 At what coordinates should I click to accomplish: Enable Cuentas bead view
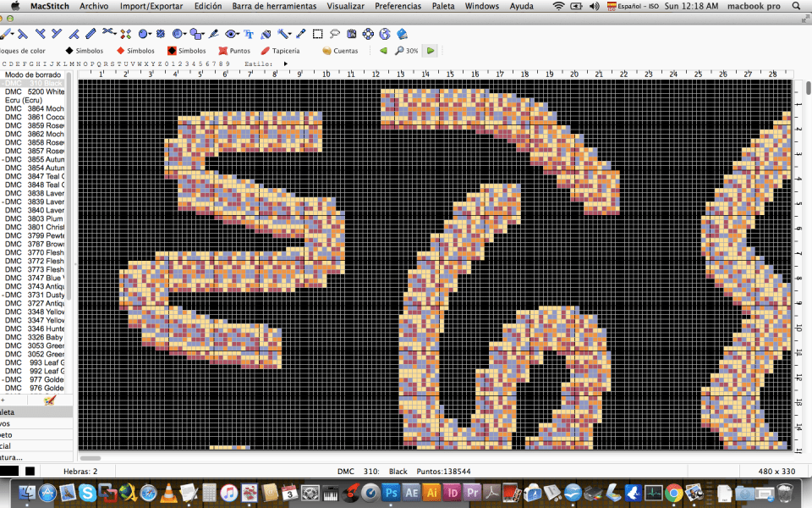click(340, 51)
